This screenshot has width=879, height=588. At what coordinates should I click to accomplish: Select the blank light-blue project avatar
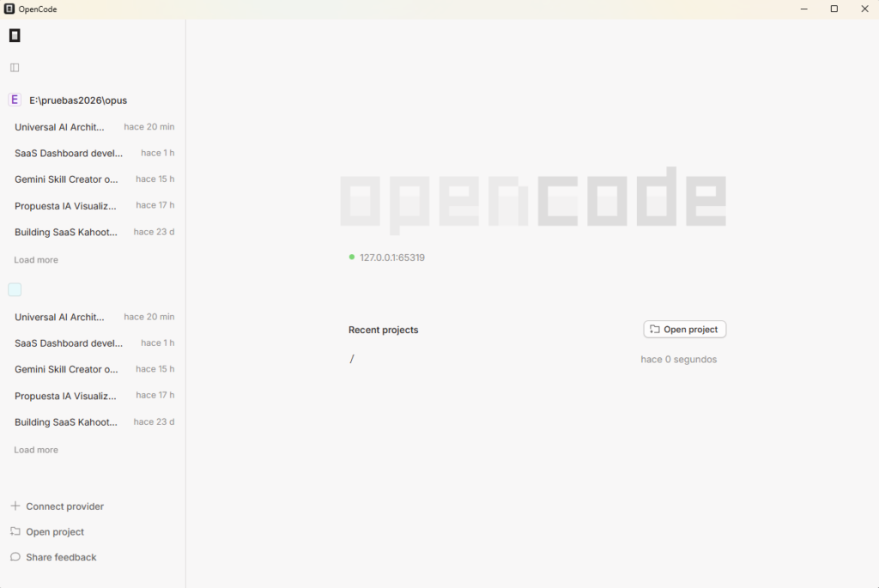coord(15,290)
